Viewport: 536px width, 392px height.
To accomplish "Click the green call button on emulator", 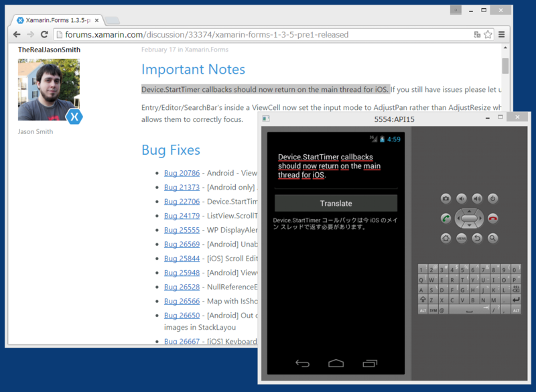I will pyautogui.click(x=446, y=218).
